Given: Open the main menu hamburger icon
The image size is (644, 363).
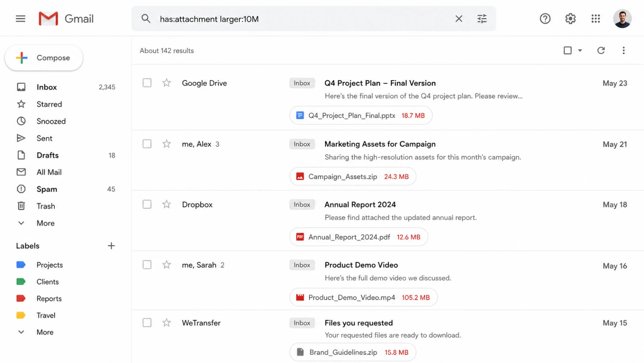Looking at the screenshot, I should pyautogui.click(x=21, y=19).
